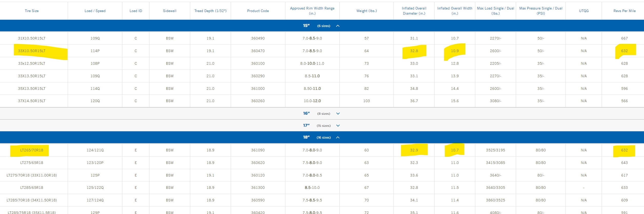Click the Approved Rim Width Range header
Viewport: 644px width, 214px height.
point(312,11)
